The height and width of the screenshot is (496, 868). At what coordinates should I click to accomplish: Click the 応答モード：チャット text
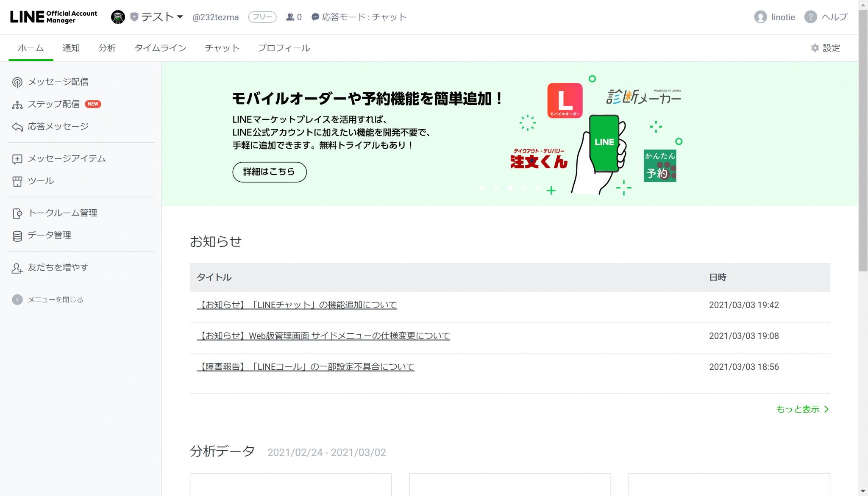coord(364,17)
